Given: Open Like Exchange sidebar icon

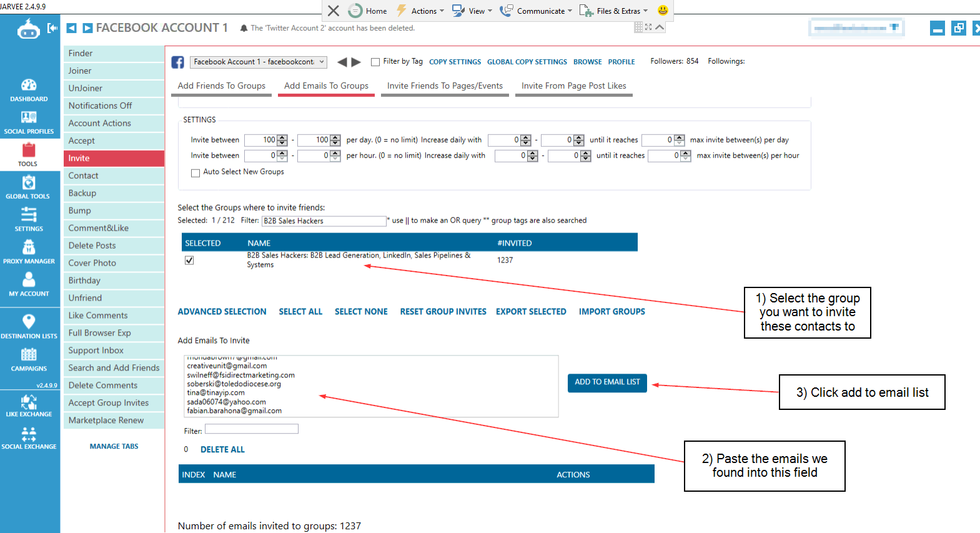Looking at the screenshot, I should tap(29, 405).
